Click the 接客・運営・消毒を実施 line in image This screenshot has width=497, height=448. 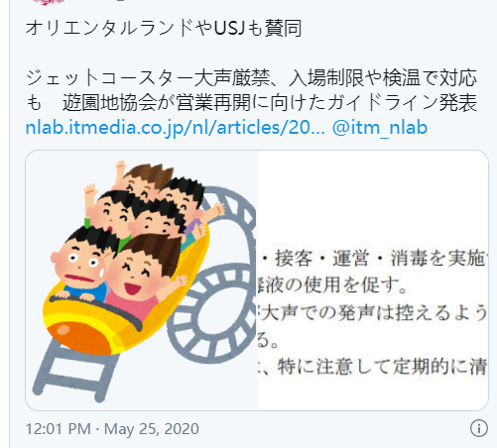pyautogui.click(x=373, y=258)
